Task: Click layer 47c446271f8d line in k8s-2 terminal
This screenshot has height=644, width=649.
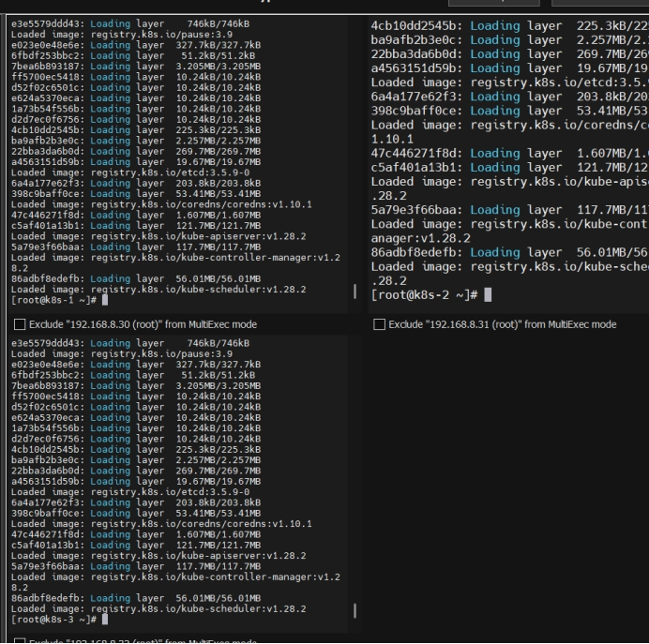Action: tap(510, 153)
